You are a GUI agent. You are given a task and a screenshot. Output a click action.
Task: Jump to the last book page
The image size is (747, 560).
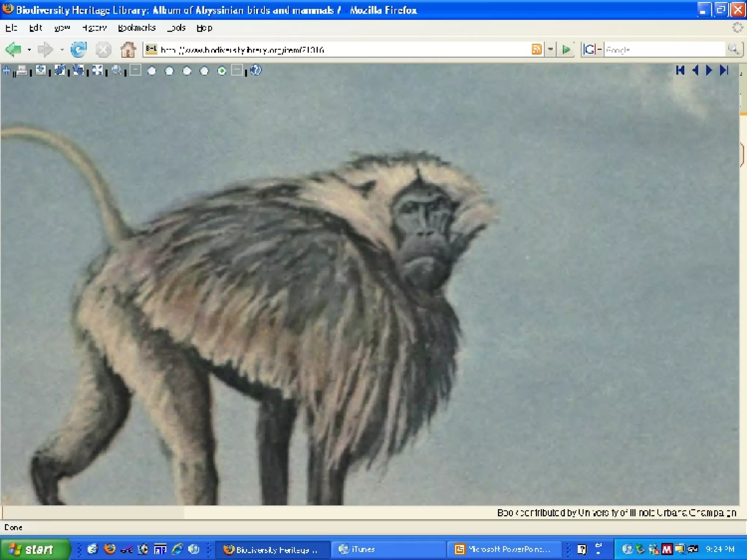click(x=724, y=70)
